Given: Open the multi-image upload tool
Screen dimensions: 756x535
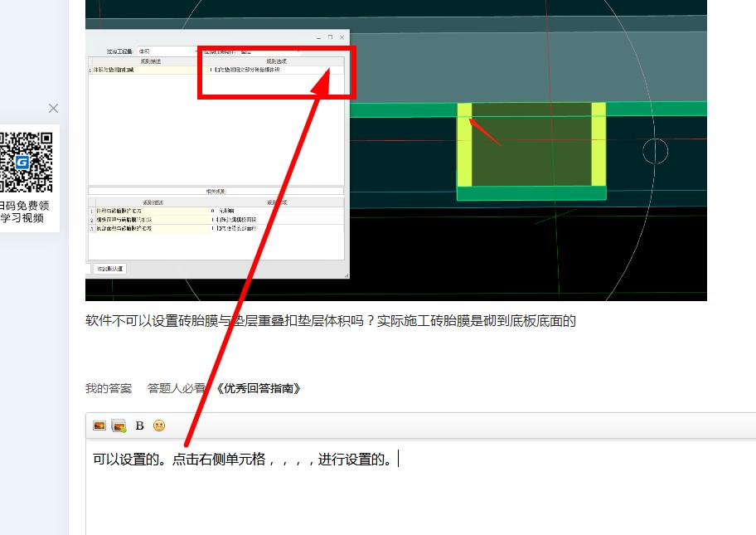Looking at the screenshot, I should [x=119, y=426].
